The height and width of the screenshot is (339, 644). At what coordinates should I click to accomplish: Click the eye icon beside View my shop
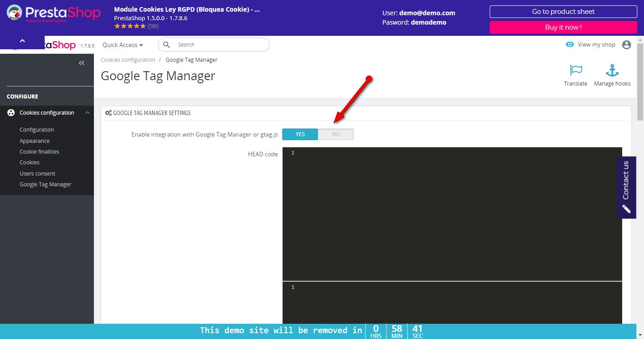(570, 44)
